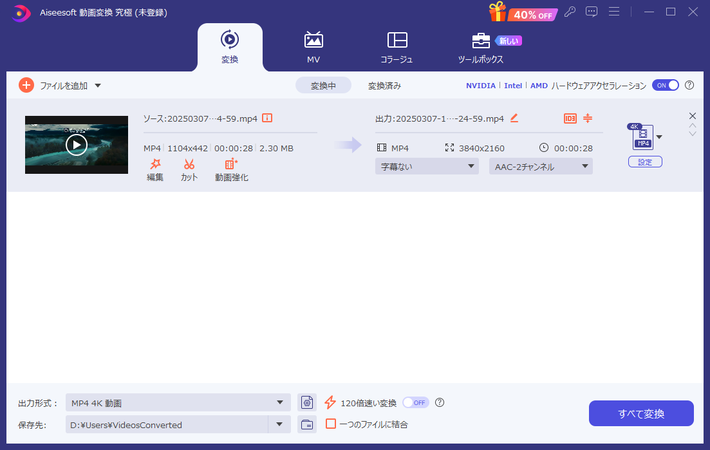This screenshot has height=450, width=710.
Task: Open the カット scissors tool
Action: pyautogui.click(x=189, y=164)
